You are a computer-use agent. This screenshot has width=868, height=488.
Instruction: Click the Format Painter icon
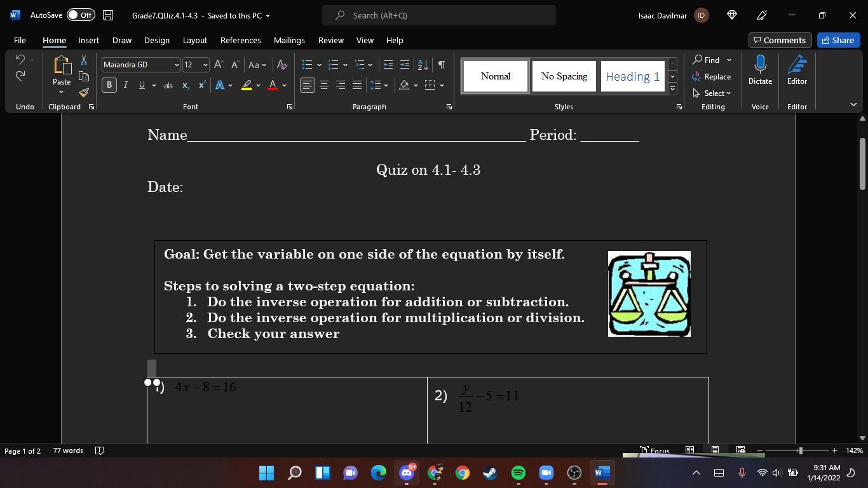pos(84,92)
